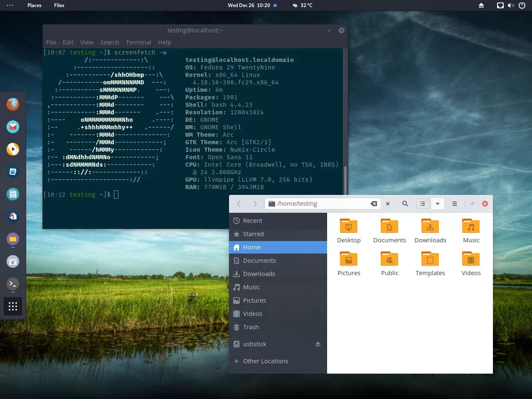
Task: Open the Files hamburger menu
Action: tap(455, 204)
